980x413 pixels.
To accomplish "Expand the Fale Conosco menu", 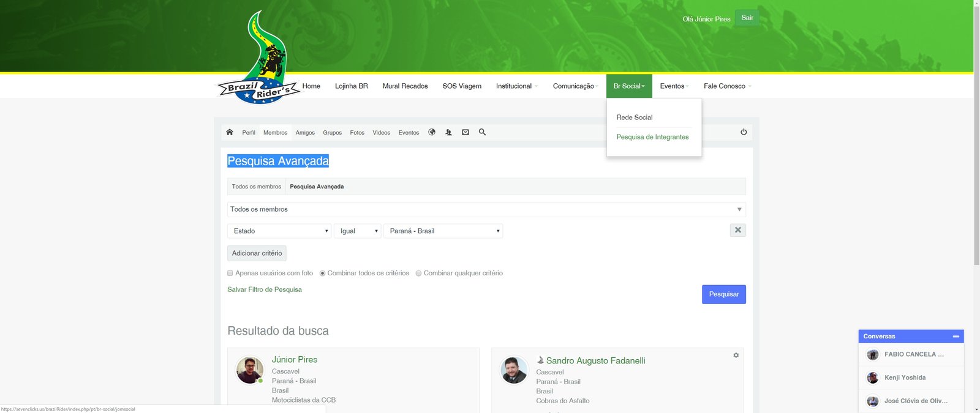I will pyautogui.click(x=727, y=86).
